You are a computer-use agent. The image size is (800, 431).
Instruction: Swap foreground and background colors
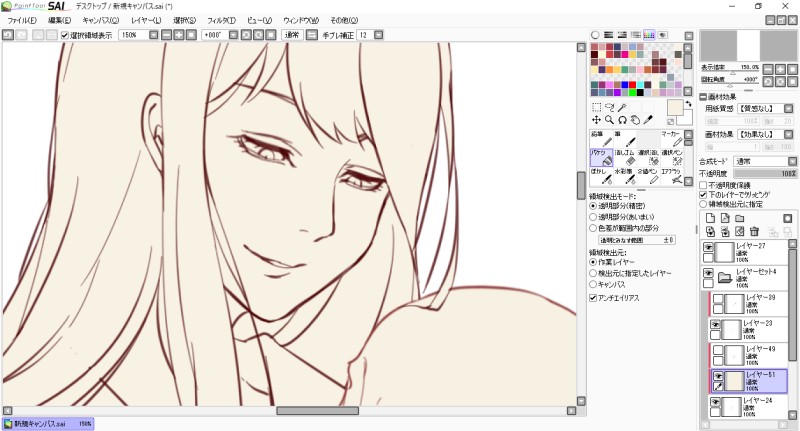point(688,104)
